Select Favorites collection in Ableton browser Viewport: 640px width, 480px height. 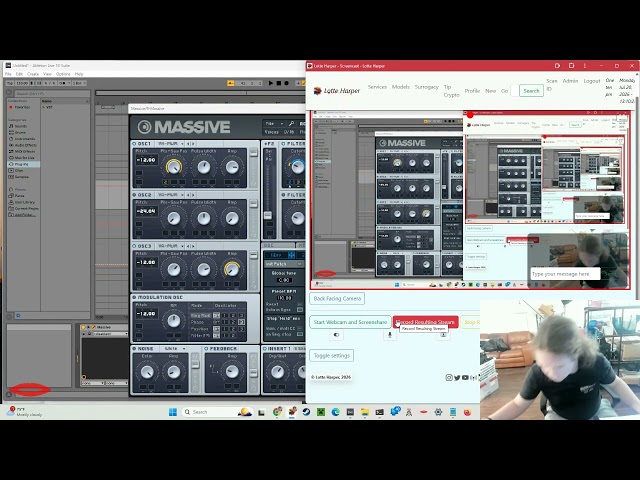pos(22,107)
